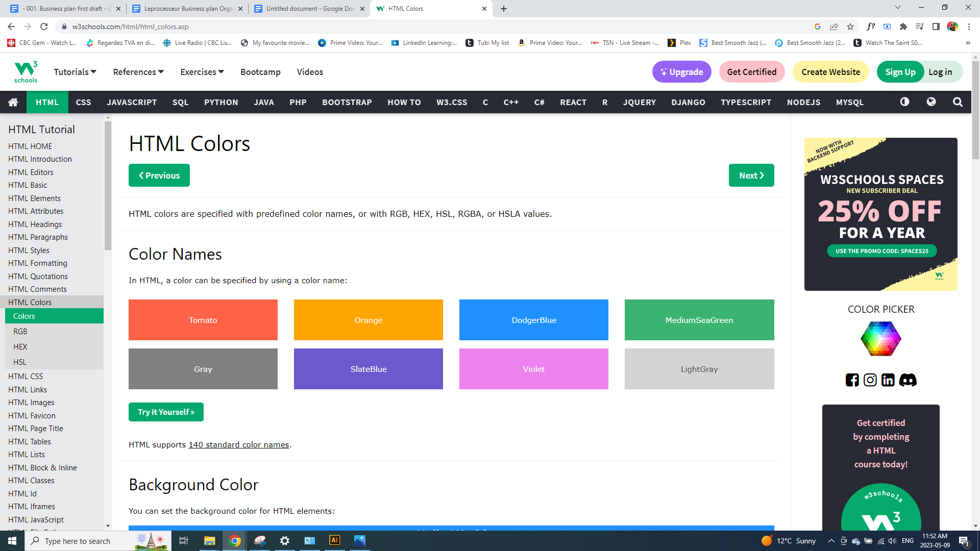Open the globe translate icon
The height and width of the screenshot is (551, 980).
pos(931,102)
